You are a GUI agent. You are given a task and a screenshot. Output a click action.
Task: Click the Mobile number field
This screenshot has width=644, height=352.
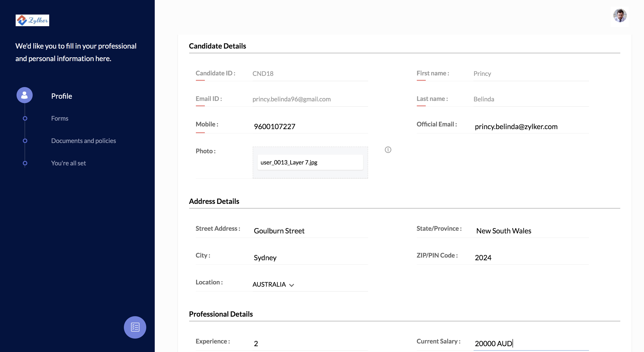click(310, 127)
